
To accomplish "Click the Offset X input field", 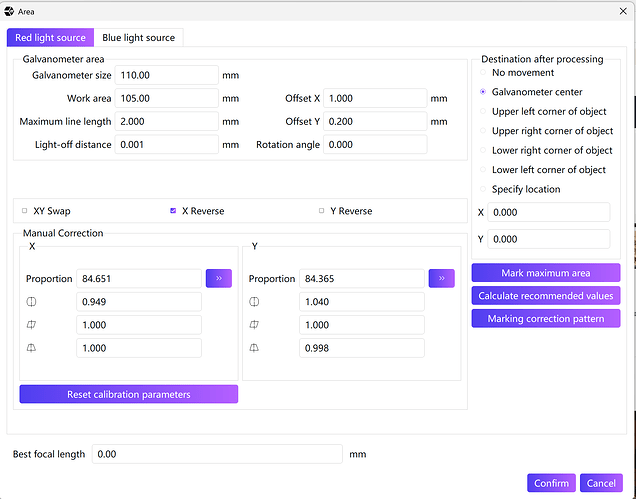I will pos(375,98).
